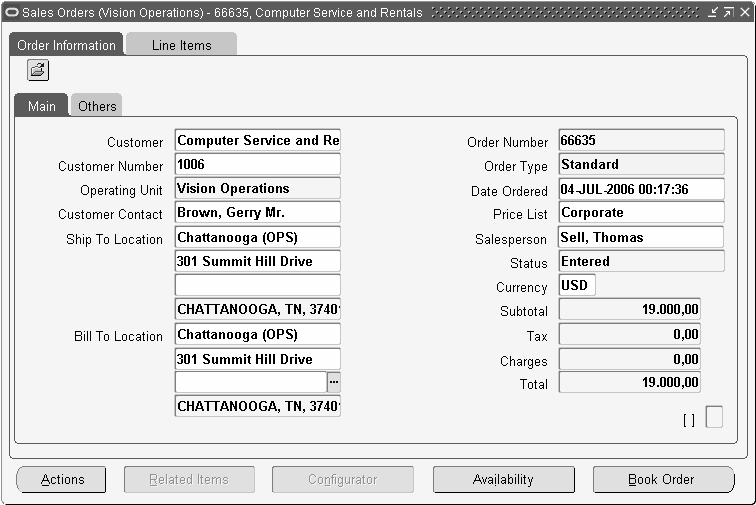
Task: Click the Order Type field Standard
Action: tap(642, 164)
